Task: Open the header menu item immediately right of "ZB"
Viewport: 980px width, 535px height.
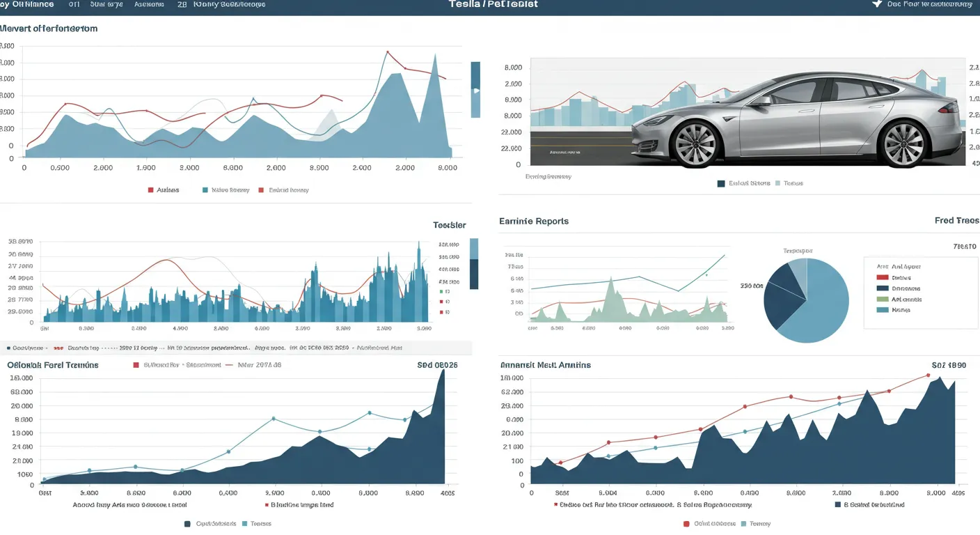Action: click(x=229, y=4)
